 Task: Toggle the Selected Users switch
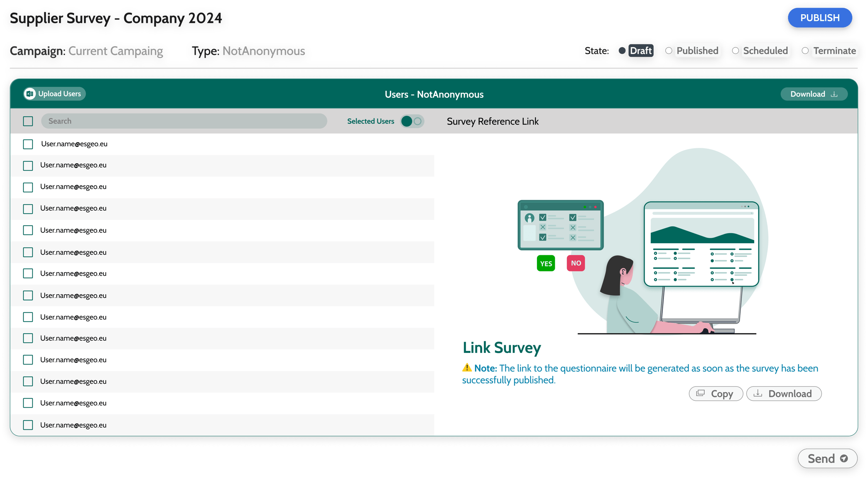(412, 121)
